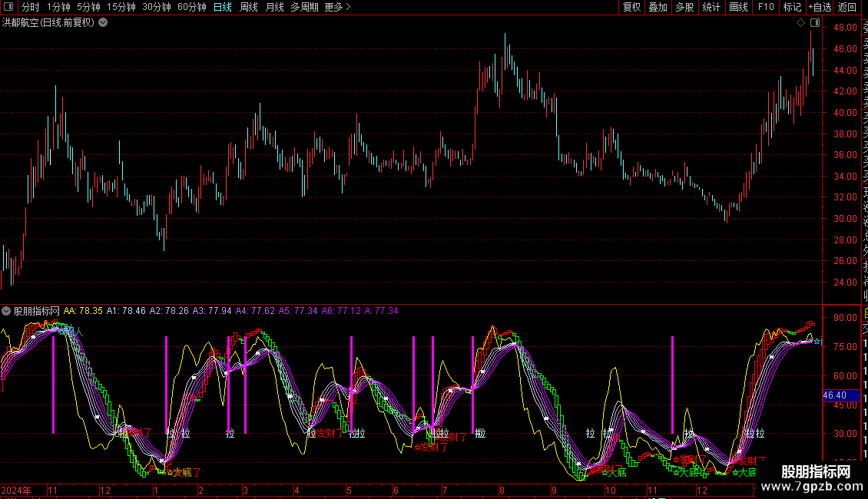Click the 返回 back button
Screen dimensions: 868x499
847,7
